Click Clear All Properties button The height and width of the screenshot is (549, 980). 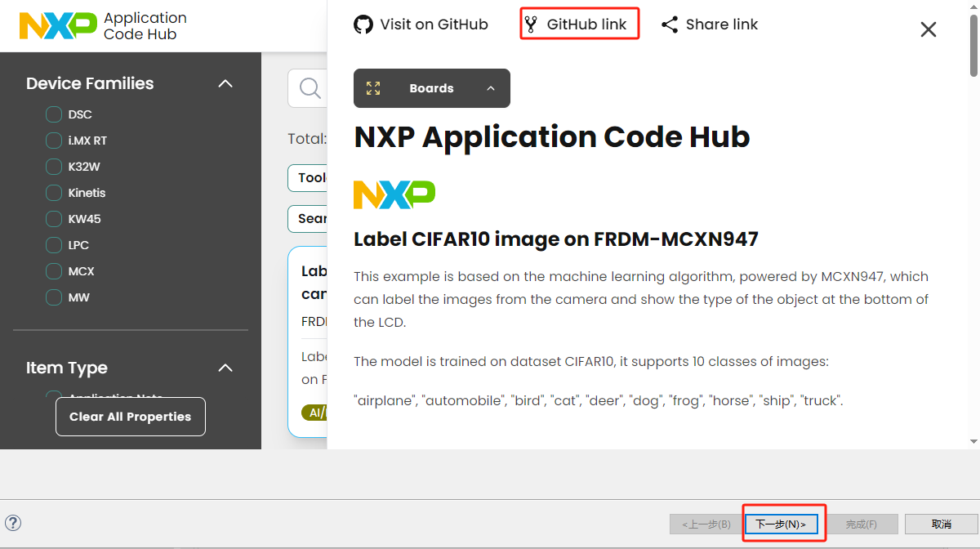pyautogui.click(x=131, y=417)
